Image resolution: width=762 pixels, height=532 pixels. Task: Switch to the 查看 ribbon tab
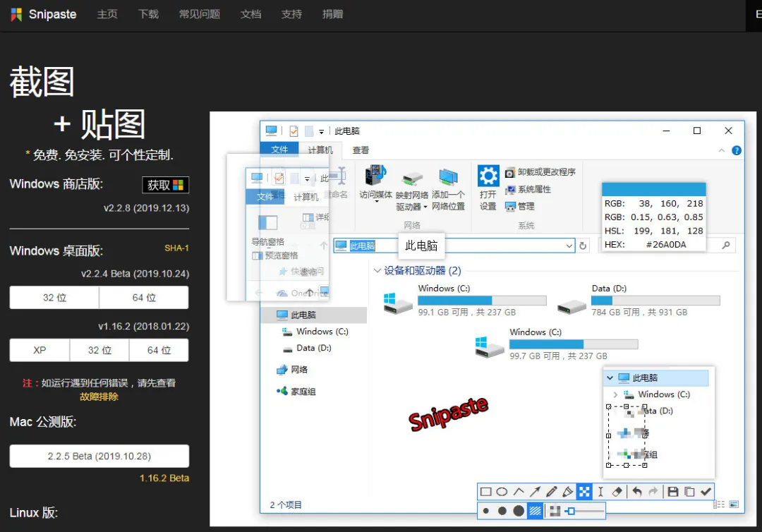[361, 150]
